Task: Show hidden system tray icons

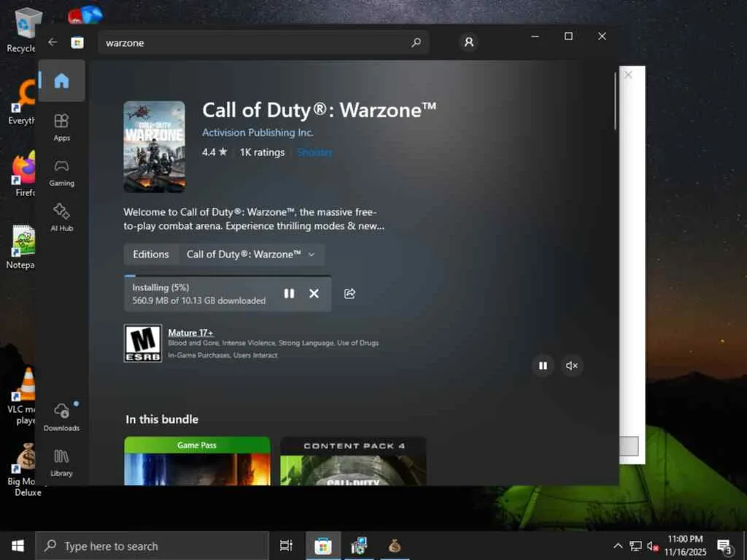Action: pos(618,545)
